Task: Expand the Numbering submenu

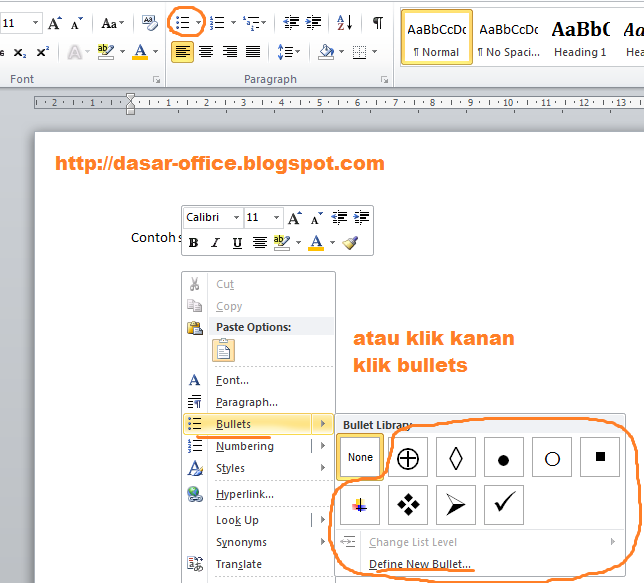Action: [323, 446]
